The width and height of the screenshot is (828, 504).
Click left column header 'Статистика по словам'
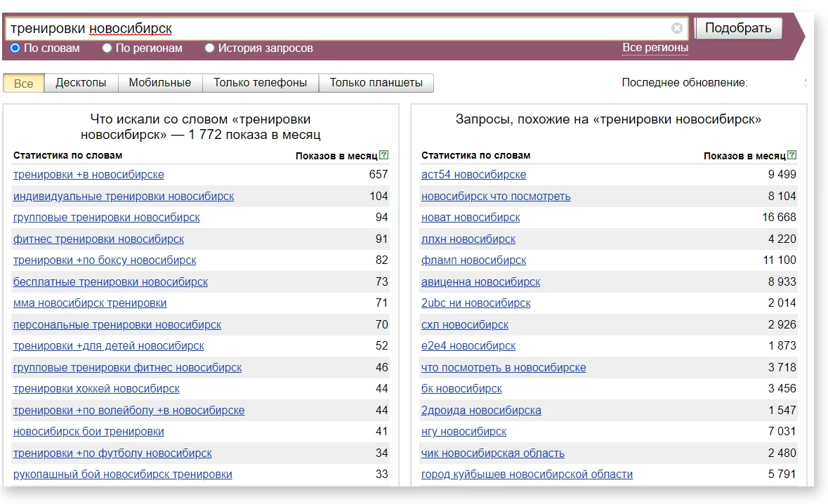click(x=67, y=155)
